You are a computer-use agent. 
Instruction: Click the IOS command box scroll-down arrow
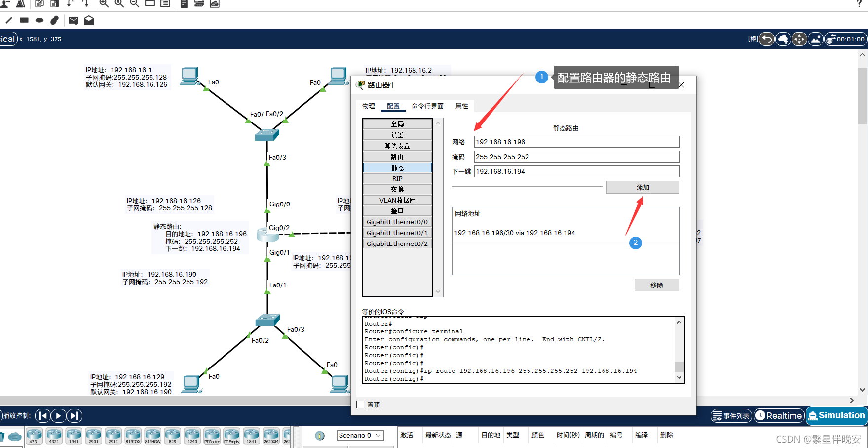click(679, 377)
